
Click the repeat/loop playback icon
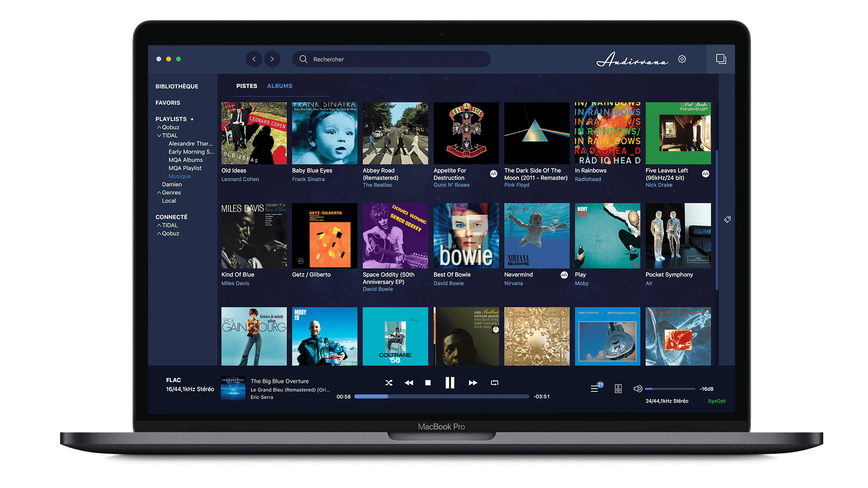pos(494,383)
